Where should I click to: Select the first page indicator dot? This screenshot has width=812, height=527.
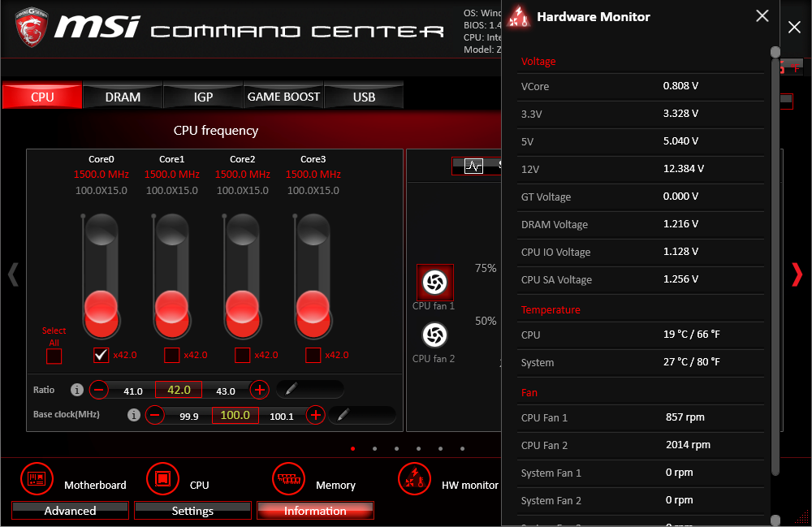[x=352, y=448]
